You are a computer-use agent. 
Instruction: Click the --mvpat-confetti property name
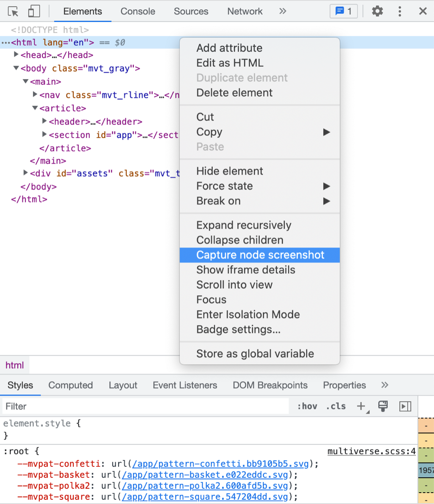tap(59, 464)
